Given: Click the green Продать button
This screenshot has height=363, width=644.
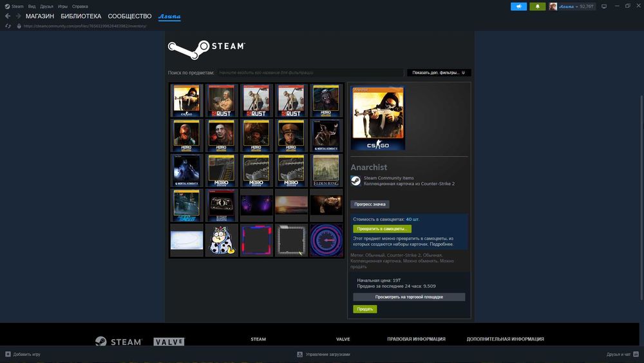Looking at the screenshot, I should point(365,309).
